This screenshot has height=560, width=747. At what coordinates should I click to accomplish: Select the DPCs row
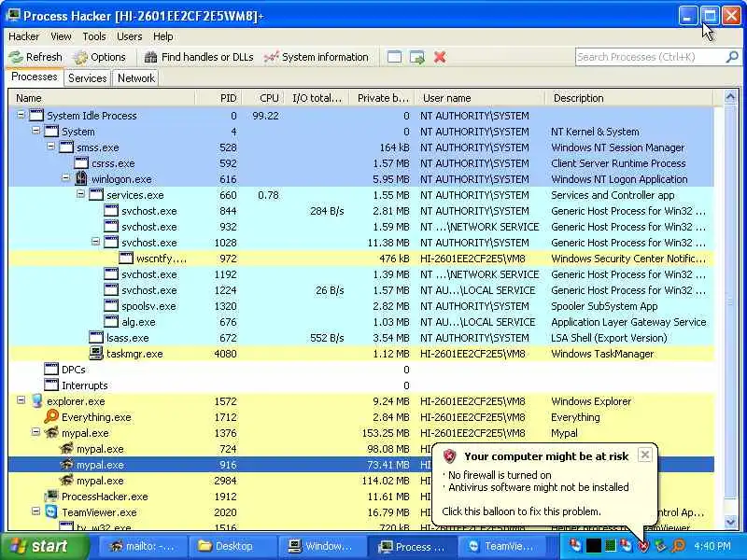[360, 370]
